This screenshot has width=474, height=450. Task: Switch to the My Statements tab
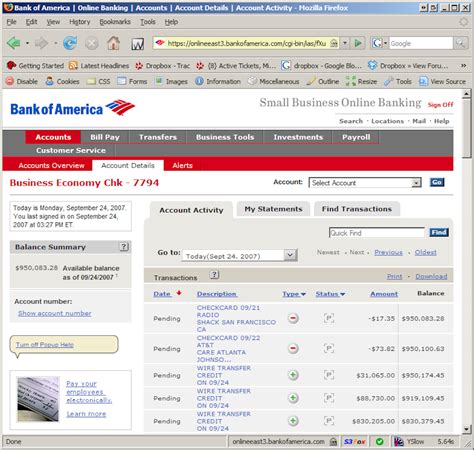[273, 209]
